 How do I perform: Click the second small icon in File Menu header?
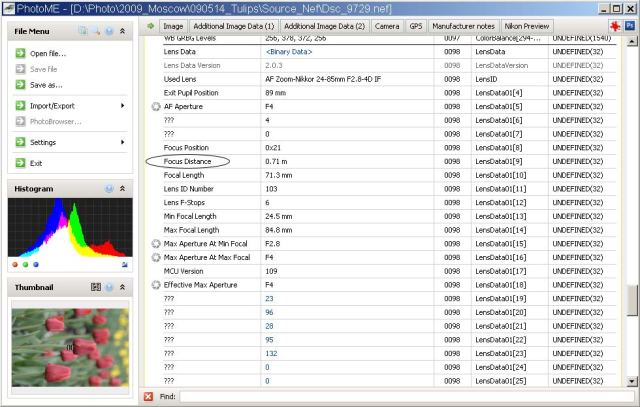[97, 31]
